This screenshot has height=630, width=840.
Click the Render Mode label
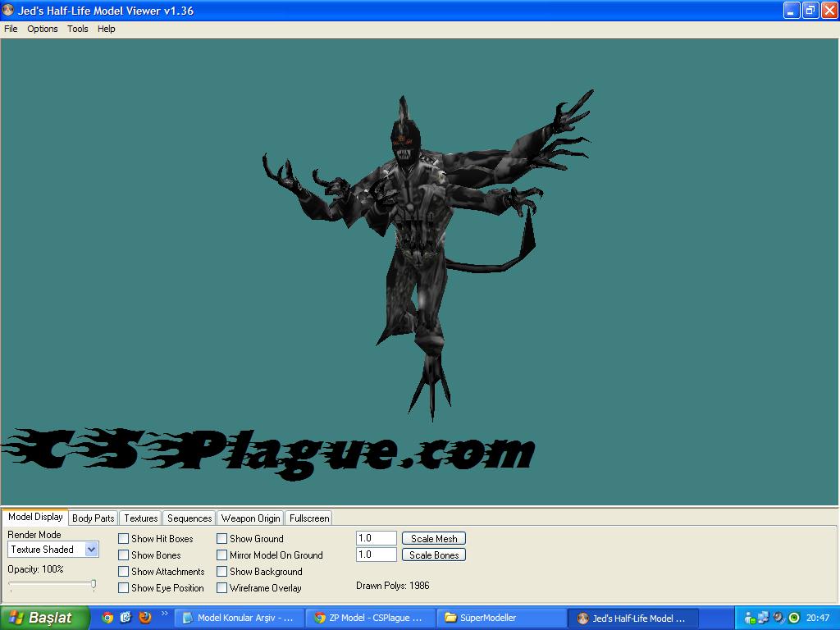(x=34, y=535)
